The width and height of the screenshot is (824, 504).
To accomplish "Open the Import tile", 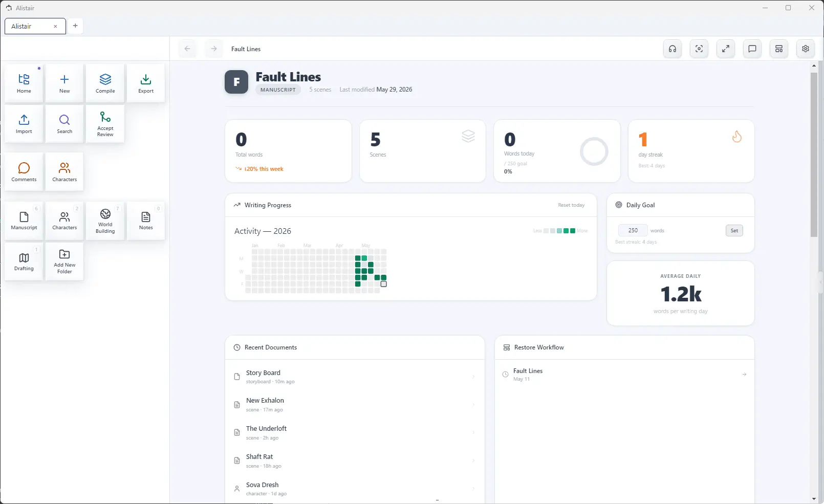I will point(24,123).
